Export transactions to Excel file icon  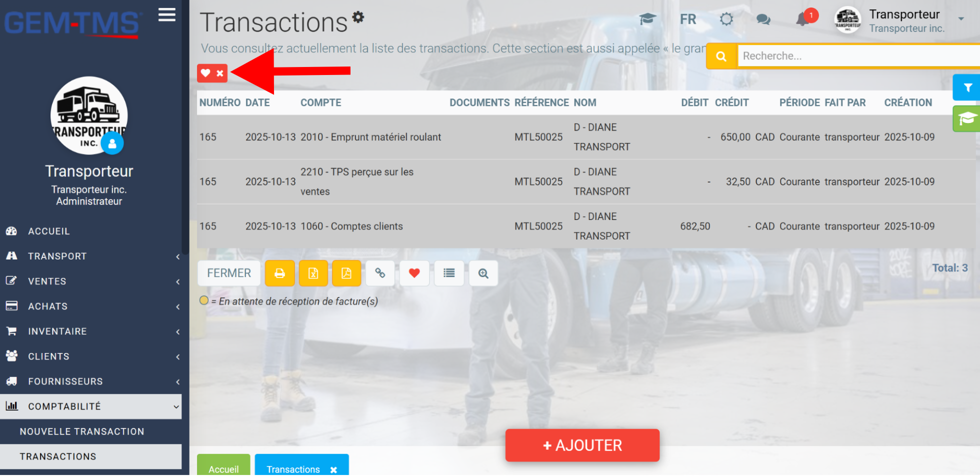[313, 273]
